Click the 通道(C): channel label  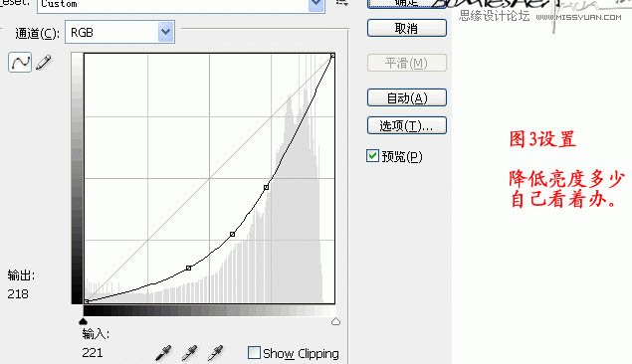coord(38,33)
